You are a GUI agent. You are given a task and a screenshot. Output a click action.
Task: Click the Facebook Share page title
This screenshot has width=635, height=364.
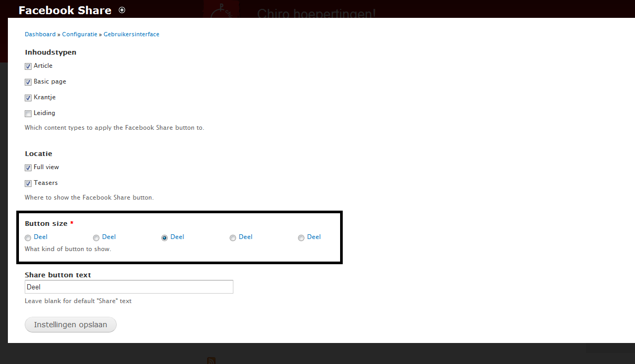click(x=65, y=10)
